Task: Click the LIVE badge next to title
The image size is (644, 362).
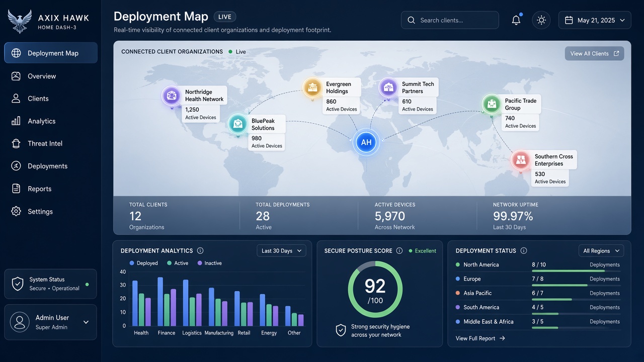Action: (225, 17)
